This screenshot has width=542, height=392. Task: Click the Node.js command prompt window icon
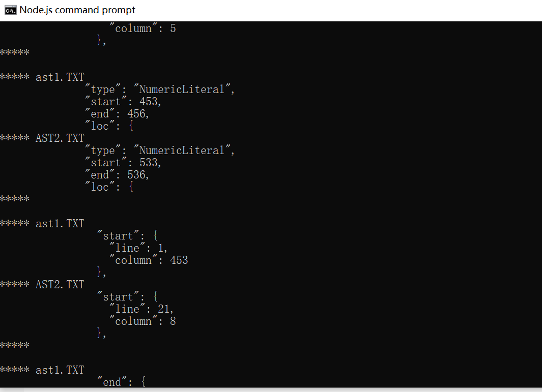coord(10,10)
